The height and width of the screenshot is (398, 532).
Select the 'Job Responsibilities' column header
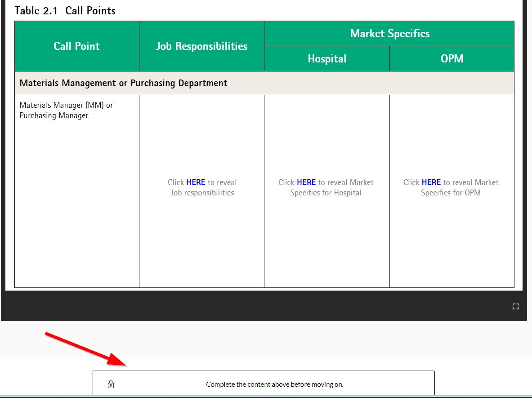(201, 46)
